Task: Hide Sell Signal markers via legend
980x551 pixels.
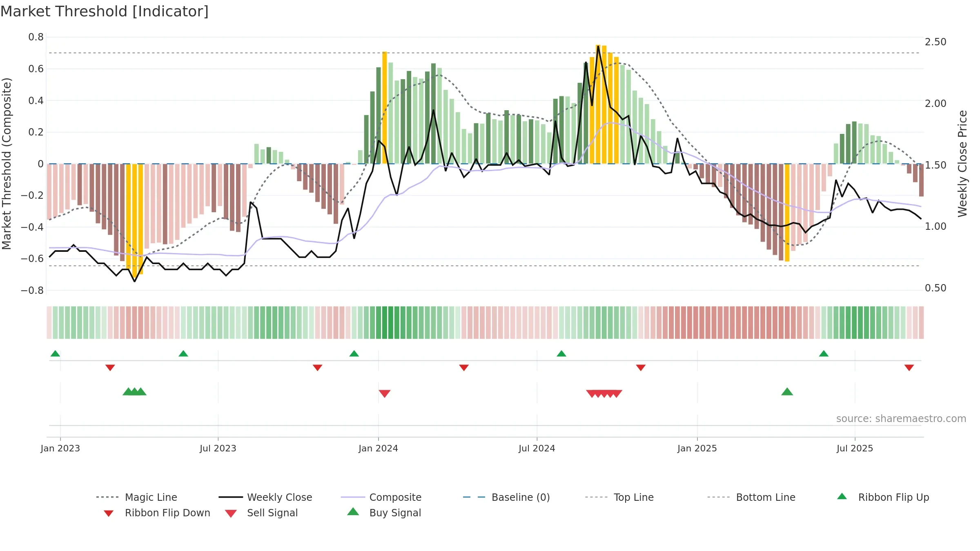Action: click(x=261, y=513)
